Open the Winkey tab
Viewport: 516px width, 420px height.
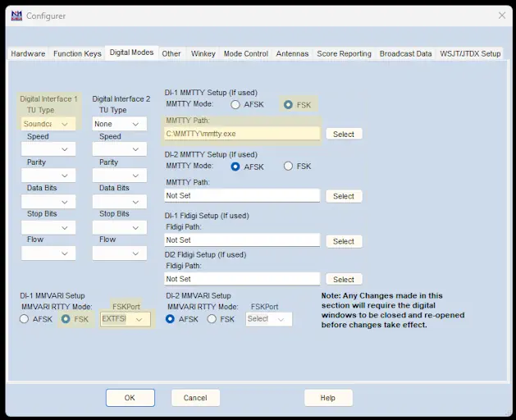(x=203, y=53)
